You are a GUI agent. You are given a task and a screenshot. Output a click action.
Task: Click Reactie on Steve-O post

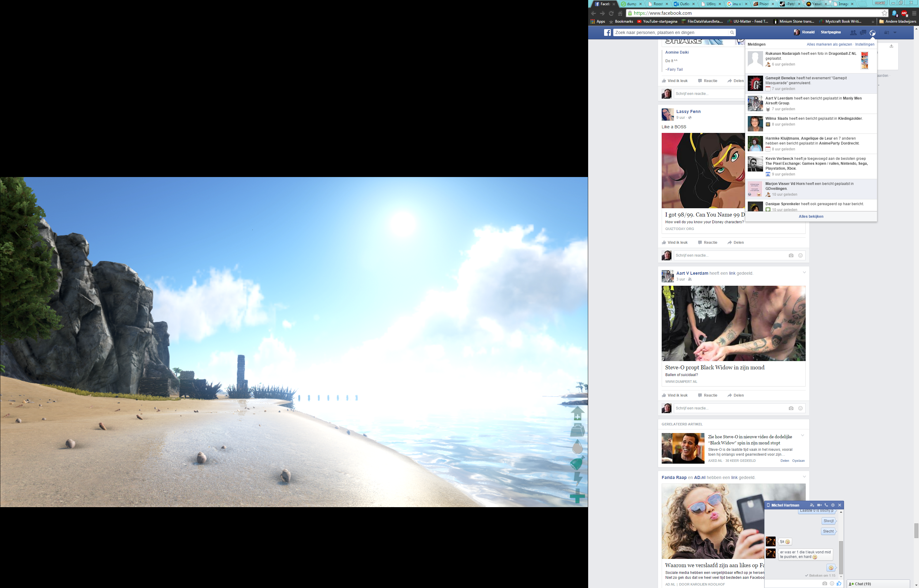pyautogui.click(x=708, y=395)
